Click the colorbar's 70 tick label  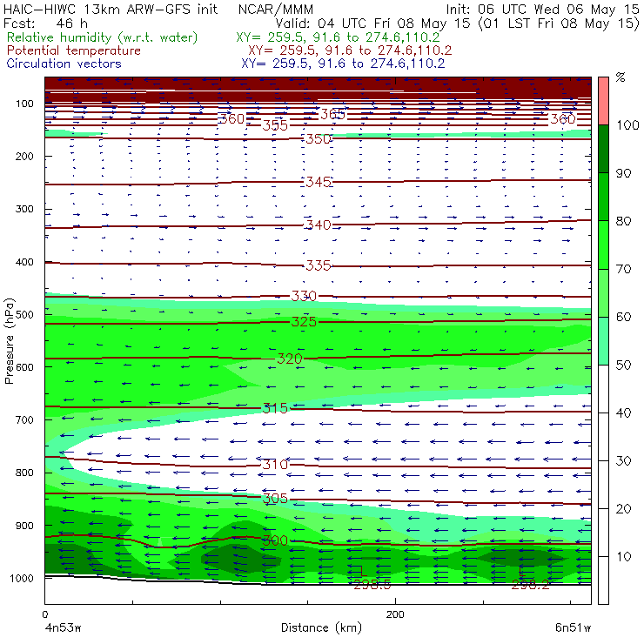623,269
